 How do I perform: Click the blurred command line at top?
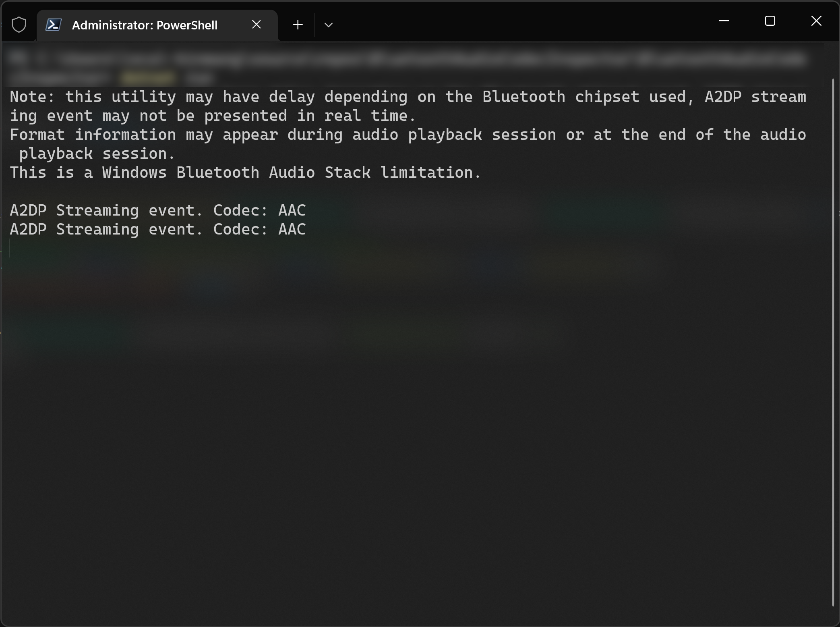click(407, 59)
